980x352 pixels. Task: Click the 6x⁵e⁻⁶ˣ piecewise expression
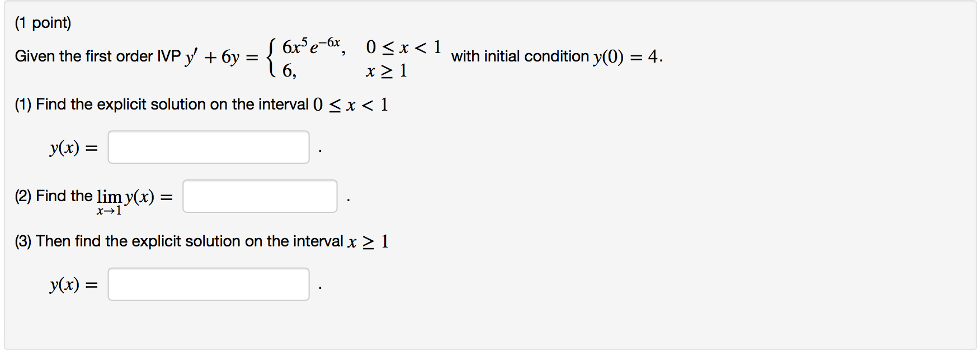coord(311,46)
